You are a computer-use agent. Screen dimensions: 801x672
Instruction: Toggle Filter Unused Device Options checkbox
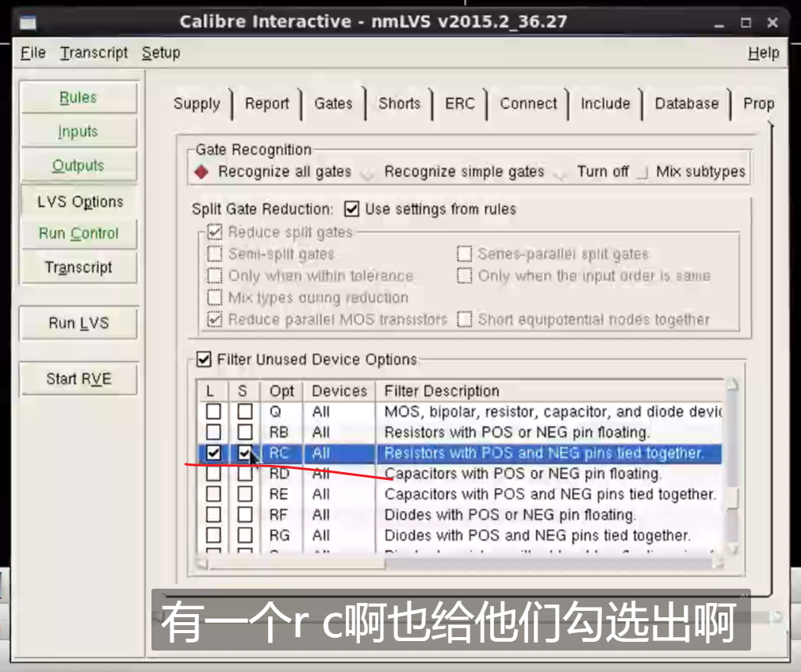pos(204,359)
